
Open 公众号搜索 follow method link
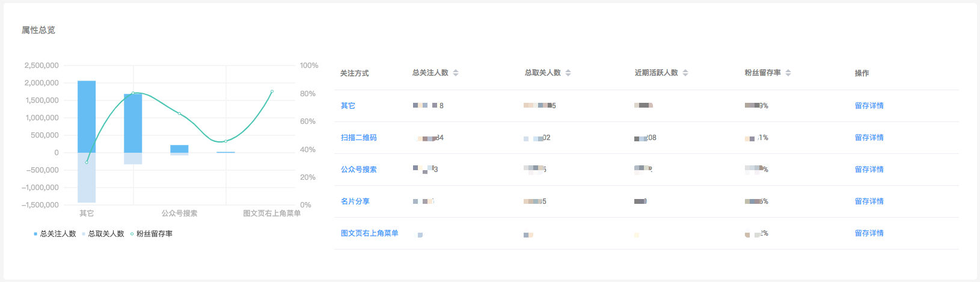point(359,170)
